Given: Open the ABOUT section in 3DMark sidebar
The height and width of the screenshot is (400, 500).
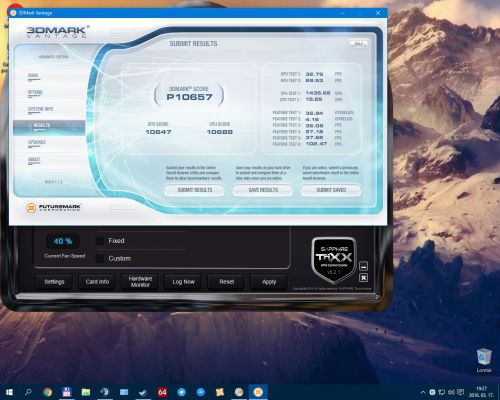Looking at the screenshot, I should 34,159.
